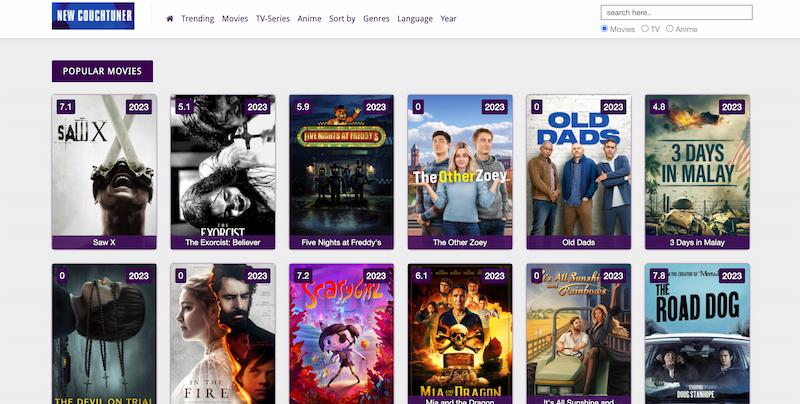Select the Movies radio button
The image size is (800, 404).
click(604, 29)
